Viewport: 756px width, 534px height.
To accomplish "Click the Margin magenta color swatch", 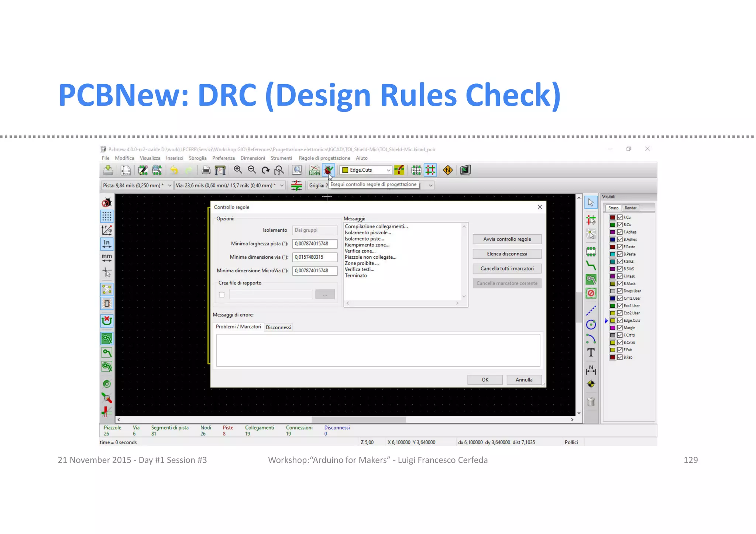I will 612,328.
